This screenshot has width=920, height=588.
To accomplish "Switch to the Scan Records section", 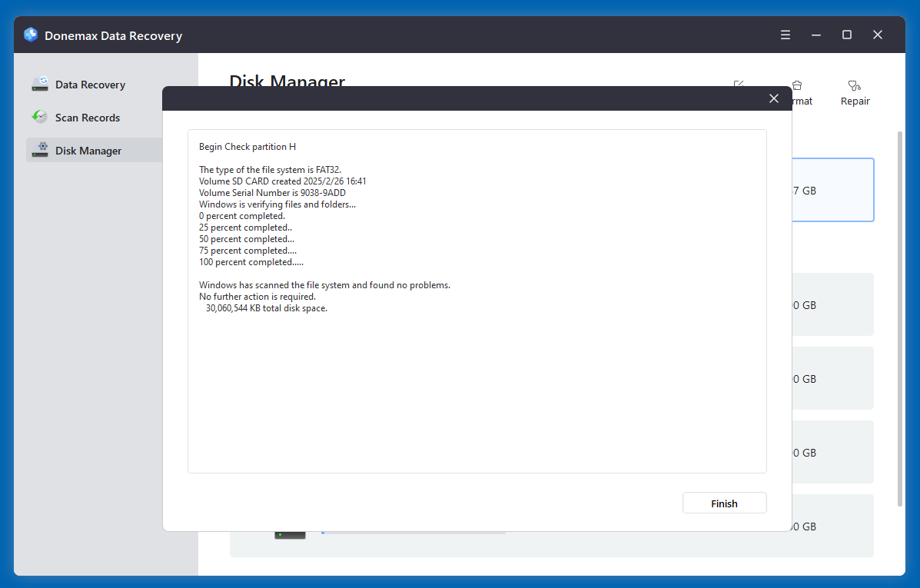I will (x=88, y=117).
